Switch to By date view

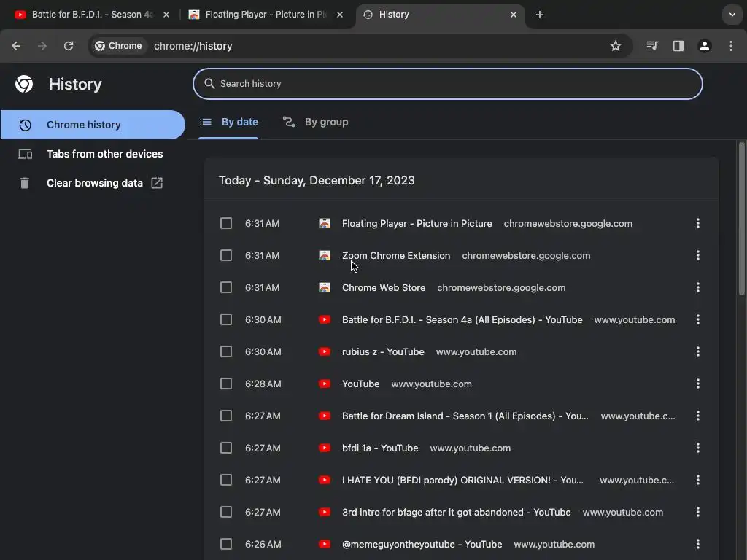[x=228, y=122]
